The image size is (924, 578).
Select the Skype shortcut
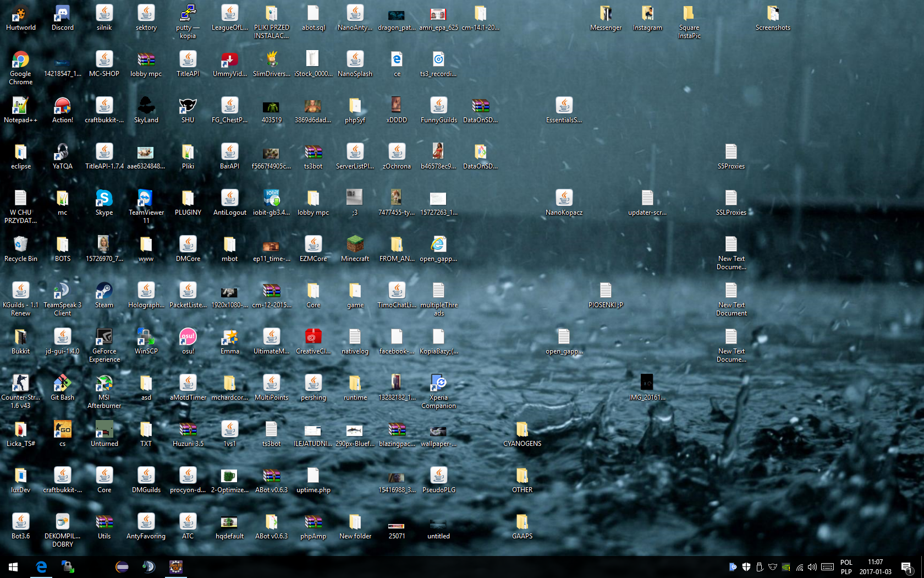click(x=104, y=199)
